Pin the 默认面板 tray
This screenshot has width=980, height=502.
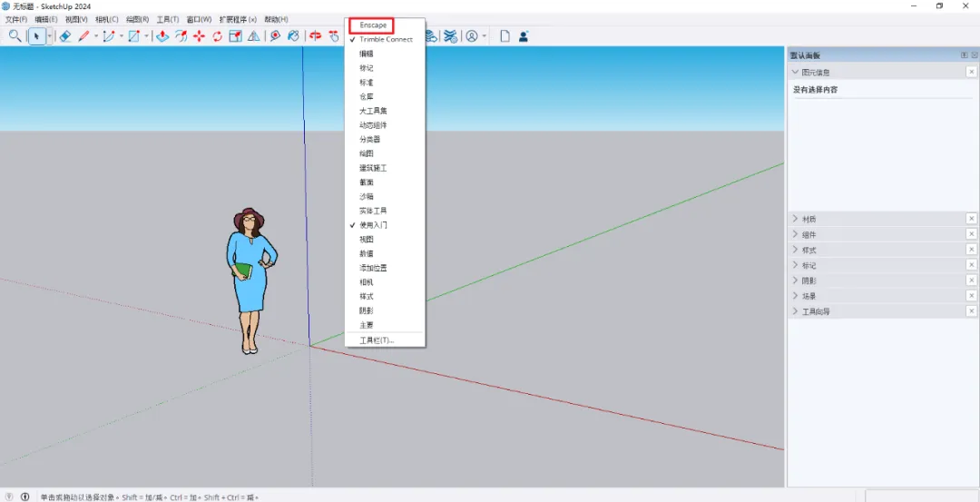pos(964,55)
